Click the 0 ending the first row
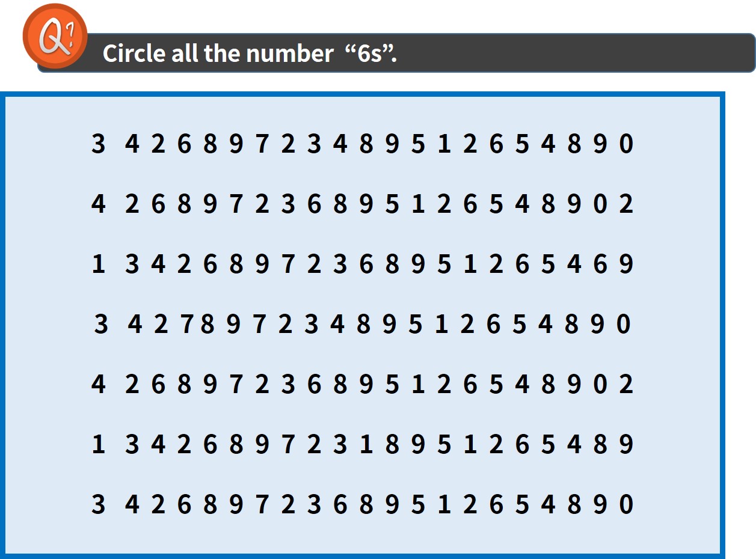 click(626, 144)
